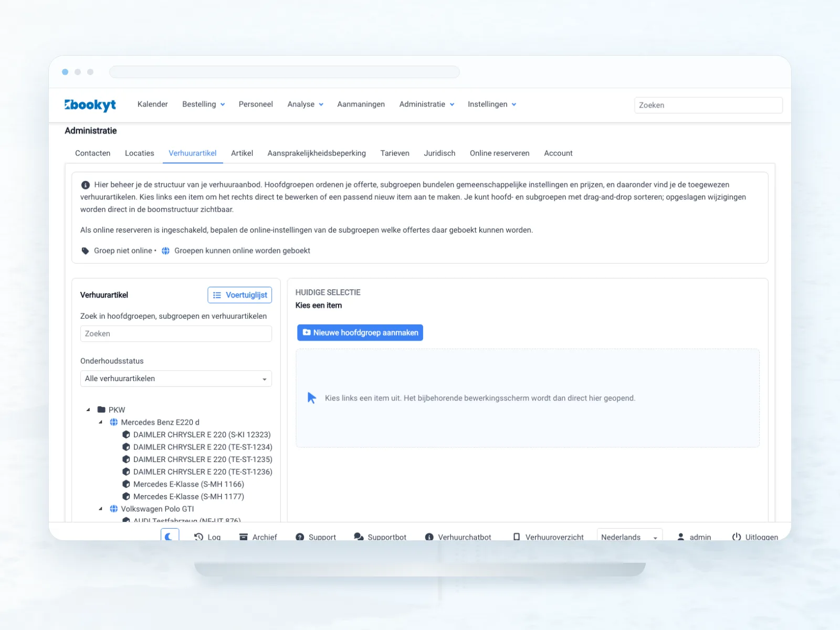
Task: Click the Voertuiglijst button
Action: coord(240,295)
